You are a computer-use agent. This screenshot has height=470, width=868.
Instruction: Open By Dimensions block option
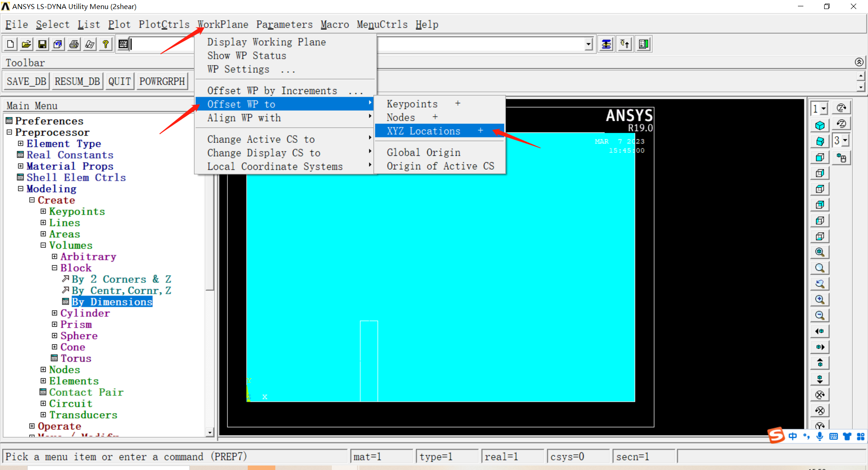(112, 301)
